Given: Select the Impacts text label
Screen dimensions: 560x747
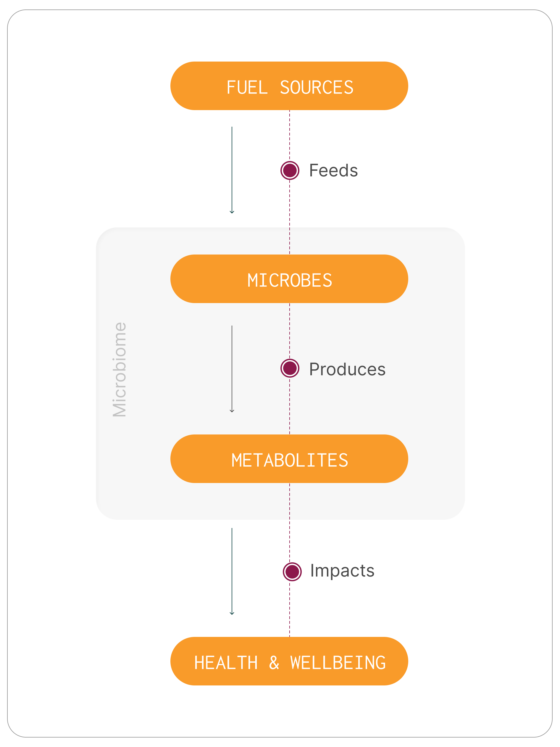Looking at the screenshot, I should click(342, 571).
